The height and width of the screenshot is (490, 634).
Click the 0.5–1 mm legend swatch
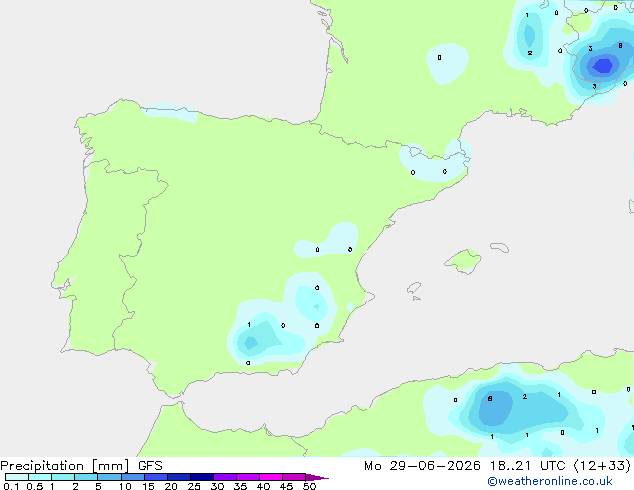40,477
